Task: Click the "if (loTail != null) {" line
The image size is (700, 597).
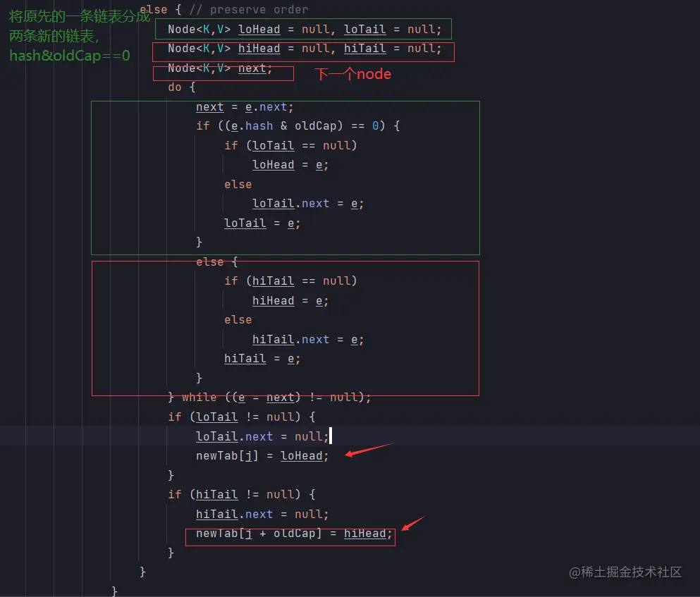Action: pyautogui.click(x=242, y=417)
